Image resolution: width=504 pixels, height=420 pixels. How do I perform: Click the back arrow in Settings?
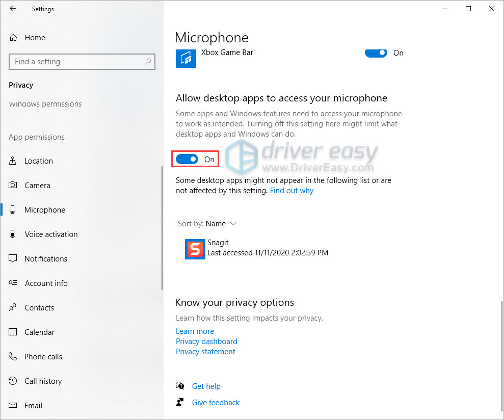point(13,9)
